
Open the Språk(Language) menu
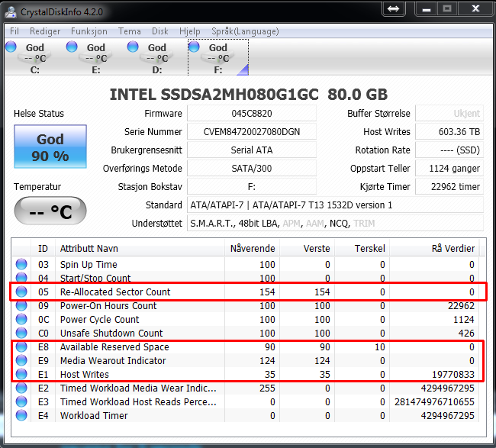pyautogui.click(x=245, y=31)
